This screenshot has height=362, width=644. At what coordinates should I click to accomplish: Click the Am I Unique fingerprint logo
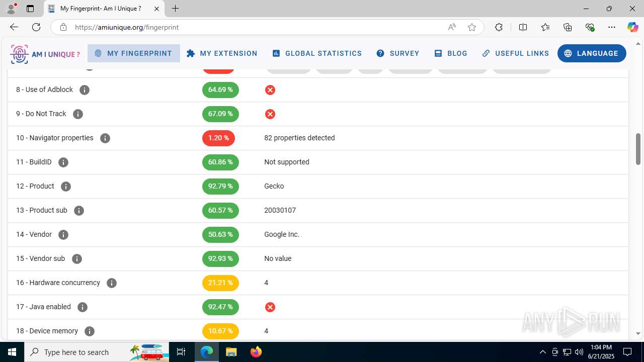(45, 54)
